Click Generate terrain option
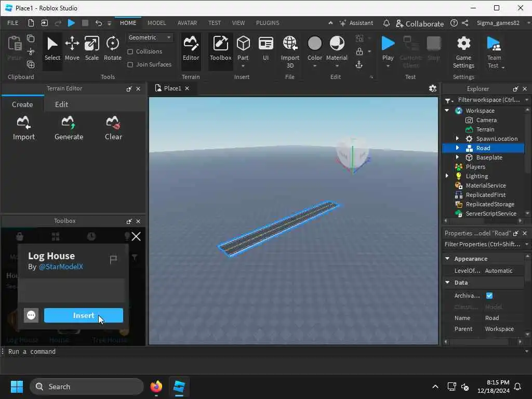 click(x=69, y=128)
